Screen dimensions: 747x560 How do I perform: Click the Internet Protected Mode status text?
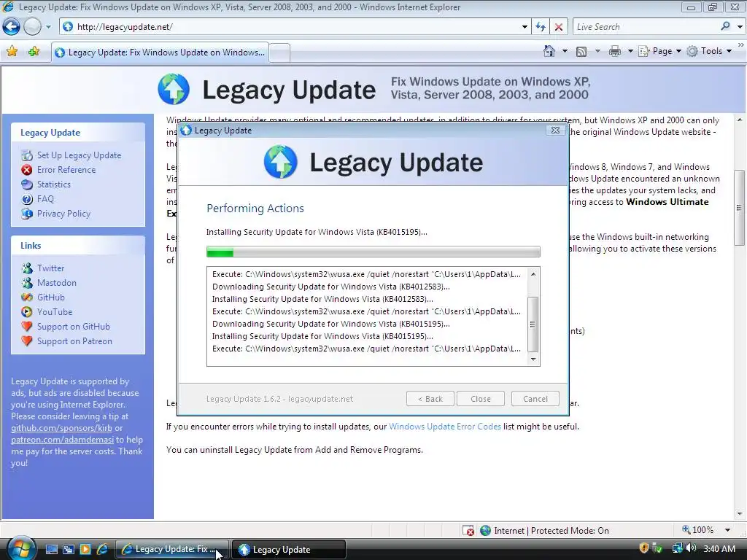coord(551,531)
